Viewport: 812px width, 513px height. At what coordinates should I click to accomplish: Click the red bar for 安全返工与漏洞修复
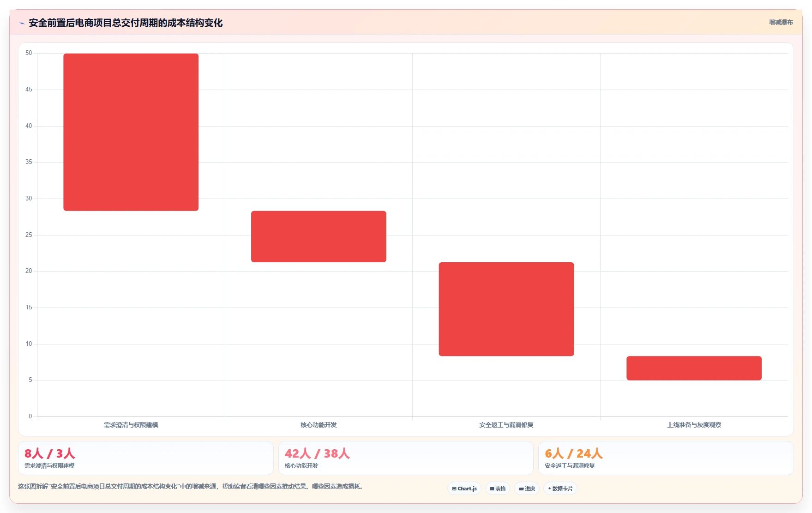click(506, 309)
